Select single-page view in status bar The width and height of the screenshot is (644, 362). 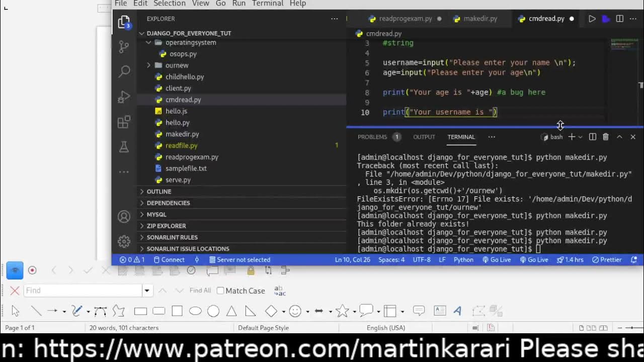tap(581, 328)
